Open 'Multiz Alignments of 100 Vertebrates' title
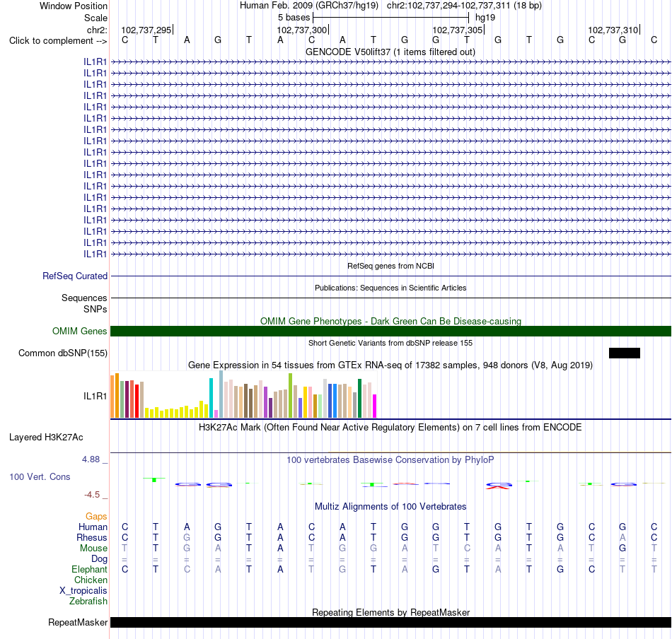 [390, 506]
